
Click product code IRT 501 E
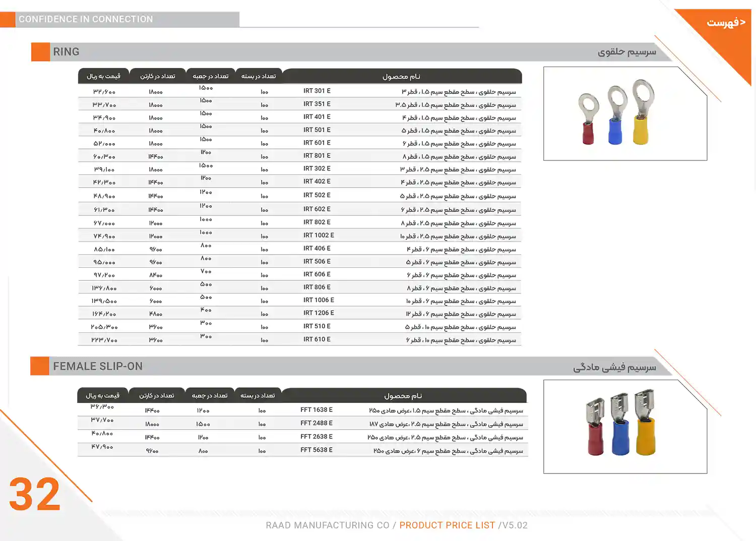coord(317,130)
